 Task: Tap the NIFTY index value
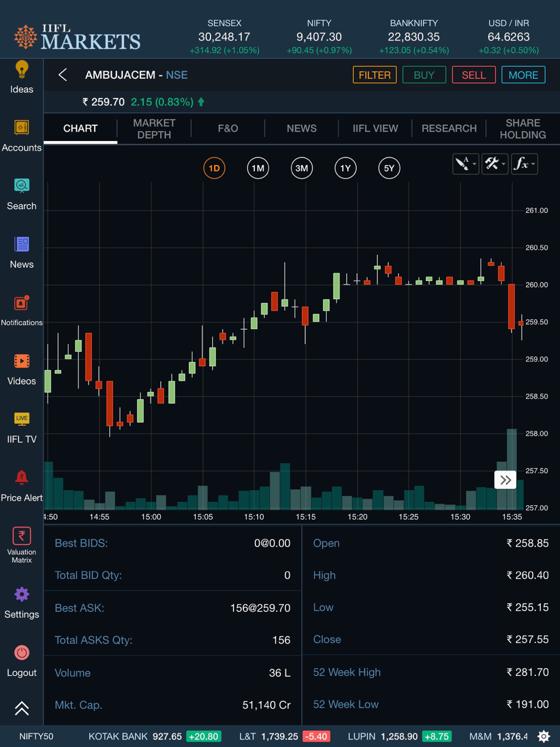pyautogui.click(x=319, y=37)
